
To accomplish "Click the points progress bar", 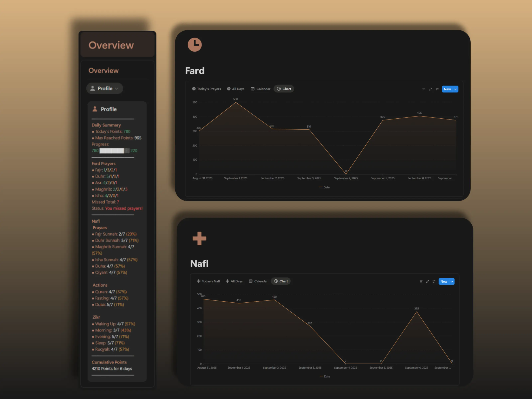I will point(115,151).
